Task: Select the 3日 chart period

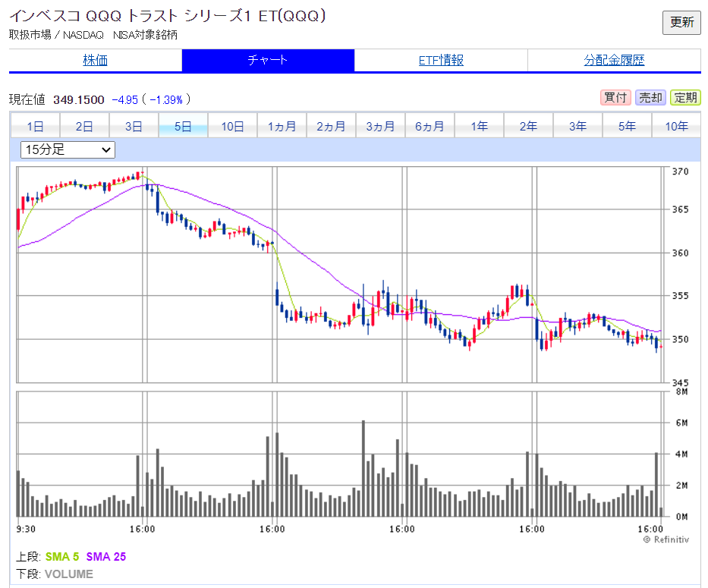Action: [134, 126]
